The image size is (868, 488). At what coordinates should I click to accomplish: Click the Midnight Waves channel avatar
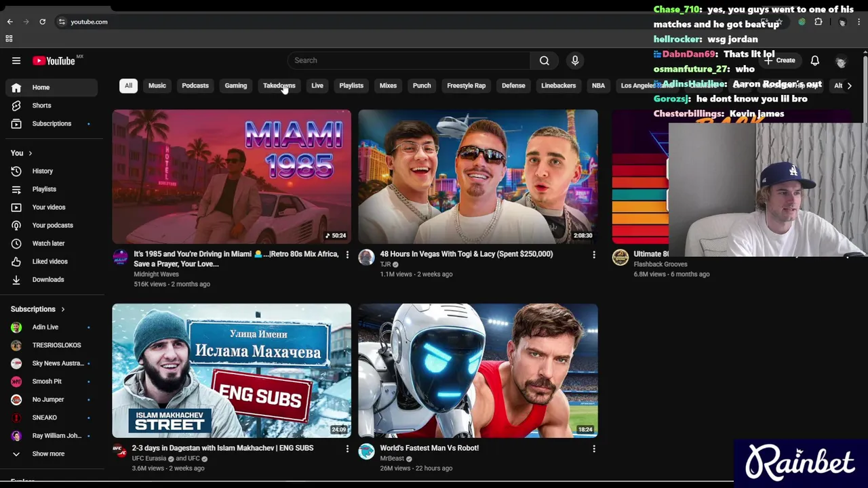tap(120, 257)
